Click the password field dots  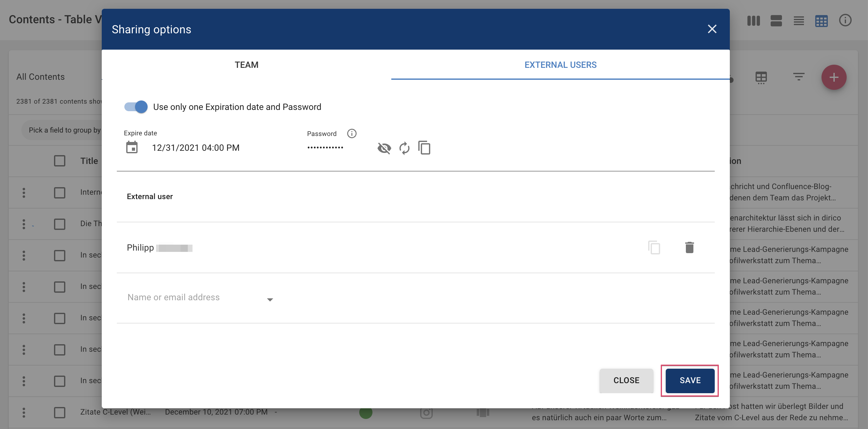pos(325,148)
